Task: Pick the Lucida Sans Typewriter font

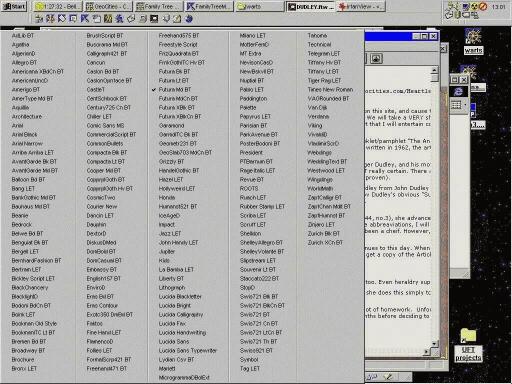Action: pyautogui.click(x=188, y=350)
